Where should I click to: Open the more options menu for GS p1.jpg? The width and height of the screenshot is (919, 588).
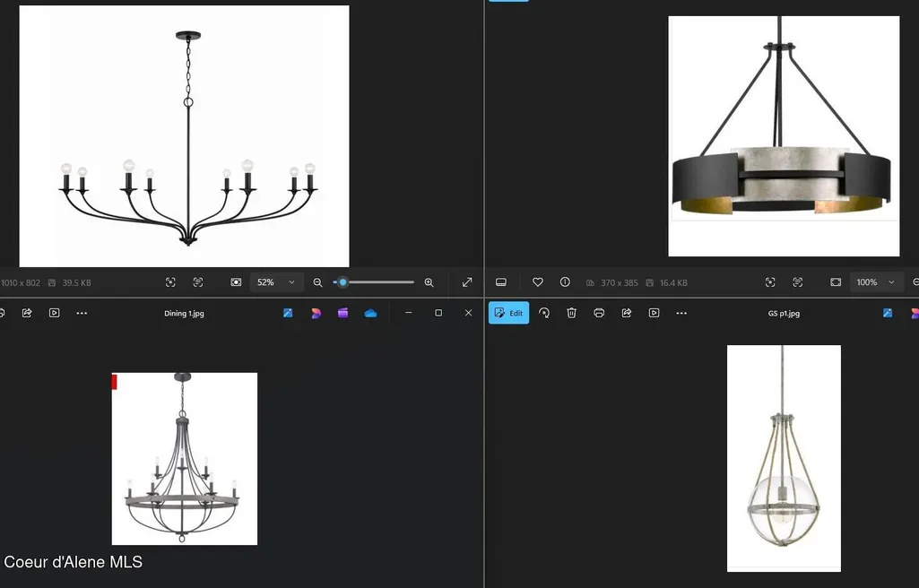681,313
